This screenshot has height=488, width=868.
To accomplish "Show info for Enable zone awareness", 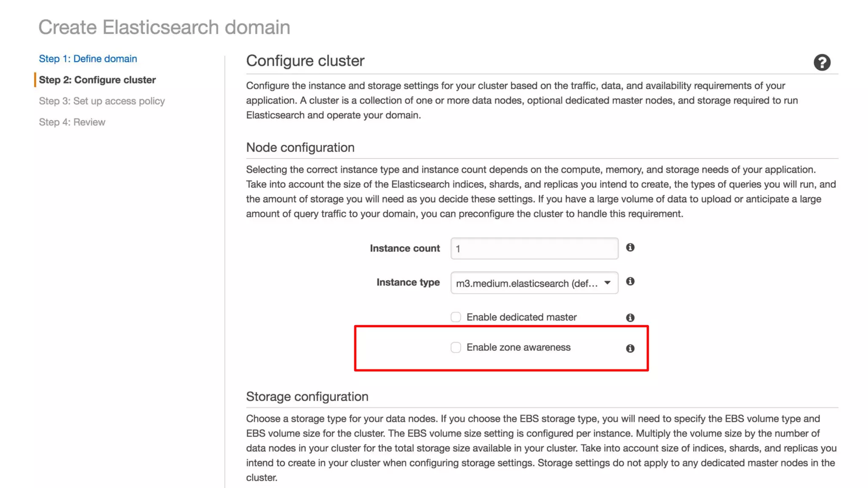I will (630, 348).
